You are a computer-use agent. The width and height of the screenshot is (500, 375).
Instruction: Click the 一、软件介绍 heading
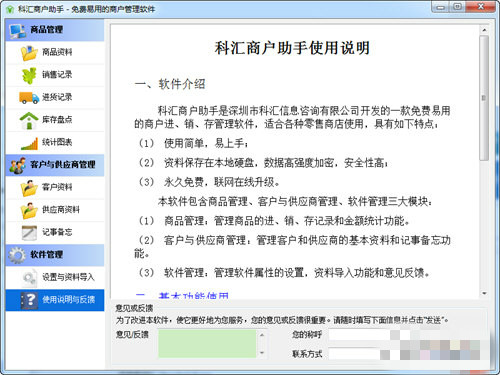coord(170,84)
